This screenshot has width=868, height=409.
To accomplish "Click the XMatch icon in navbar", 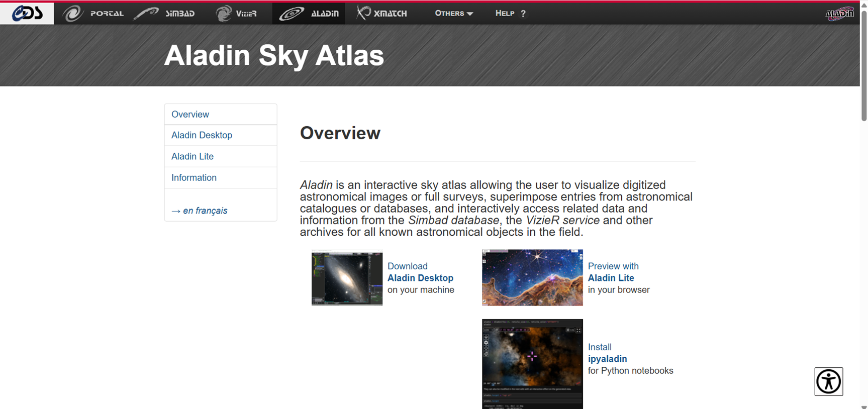I will click(363, 13).
